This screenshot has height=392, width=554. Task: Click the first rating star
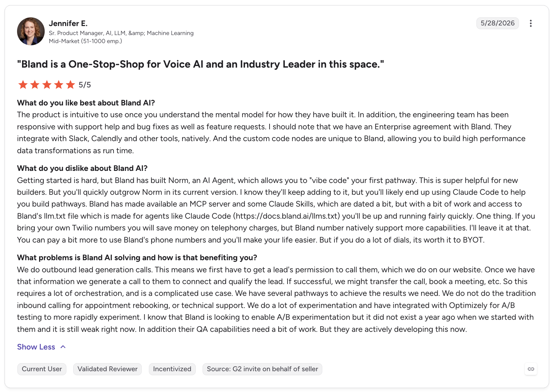[23, 84]
